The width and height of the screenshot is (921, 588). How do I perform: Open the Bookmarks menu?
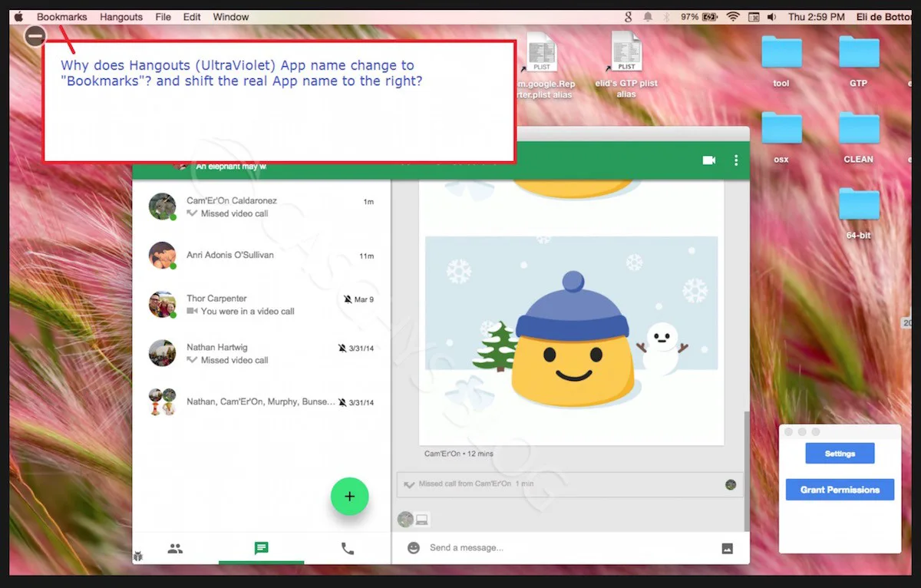62,17
